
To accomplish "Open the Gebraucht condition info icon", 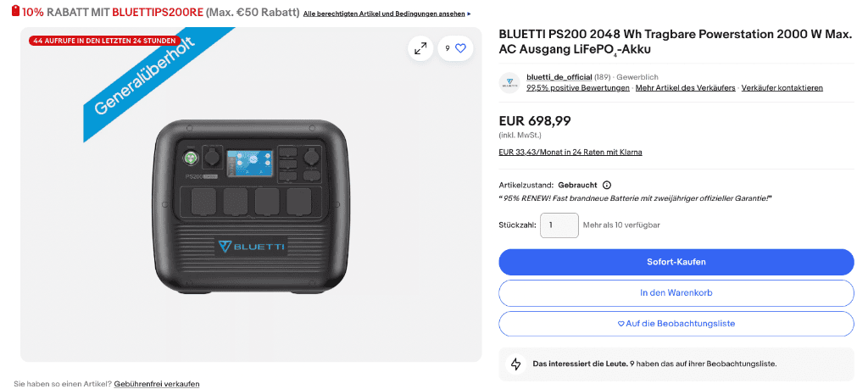I will click(607, 186).
